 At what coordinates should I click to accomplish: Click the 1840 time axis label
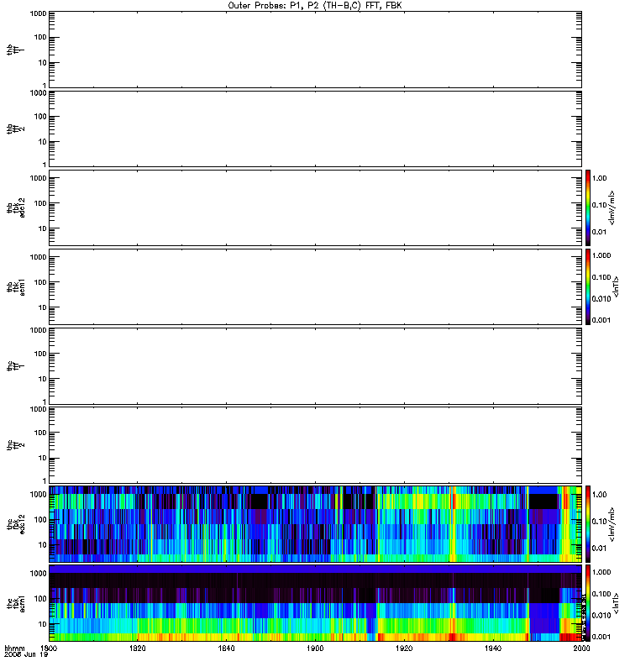(226, 648)
